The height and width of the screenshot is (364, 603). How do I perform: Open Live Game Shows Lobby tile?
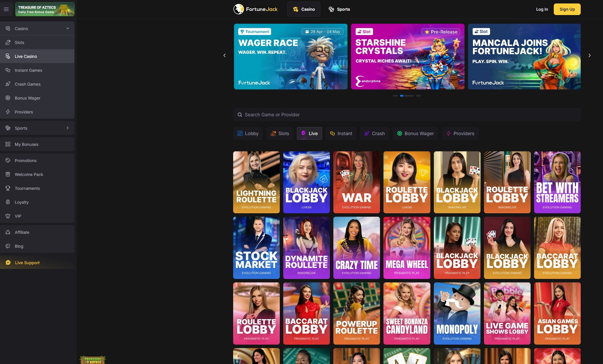pyautogui.click(x=507, y=314)
